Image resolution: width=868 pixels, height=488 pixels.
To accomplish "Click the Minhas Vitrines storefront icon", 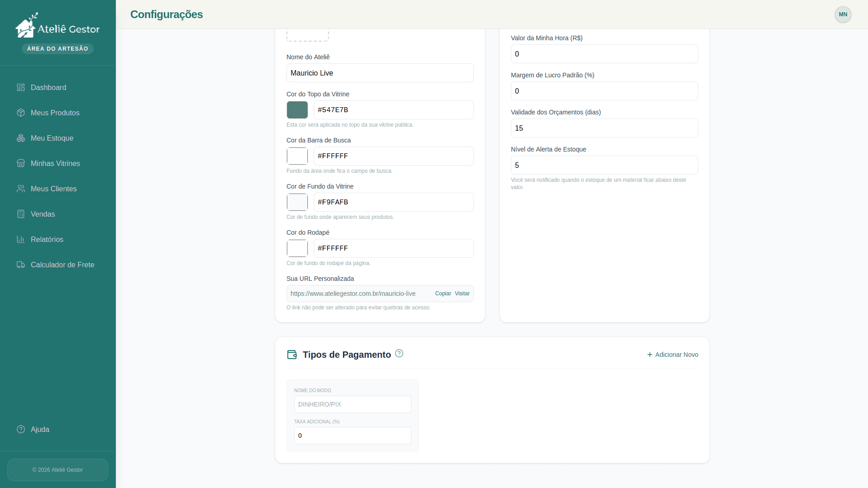I will tap(21, 163).
